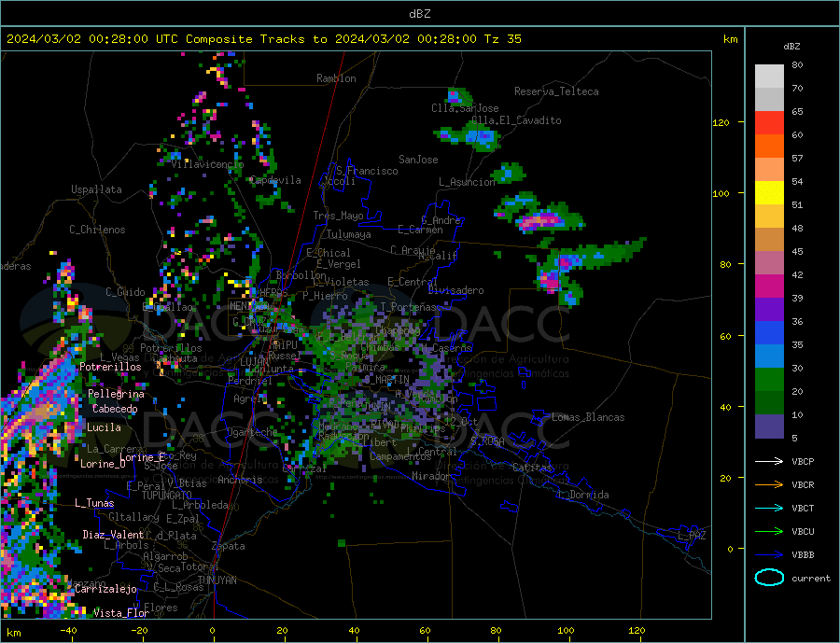
Task: Click the L_Dormida map label
Action: click(x=583, y=495)
